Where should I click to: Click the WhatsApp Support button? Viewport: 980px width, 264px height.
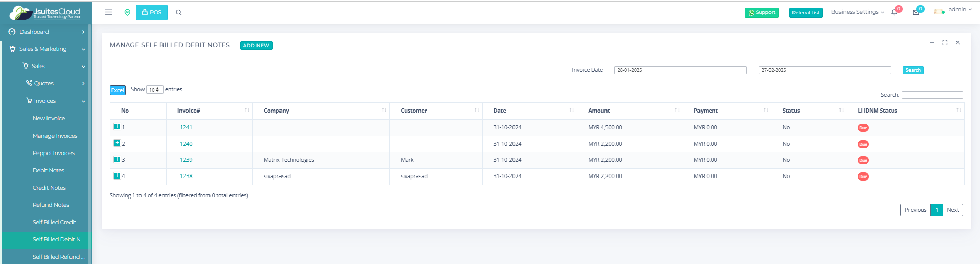[761, 13]
